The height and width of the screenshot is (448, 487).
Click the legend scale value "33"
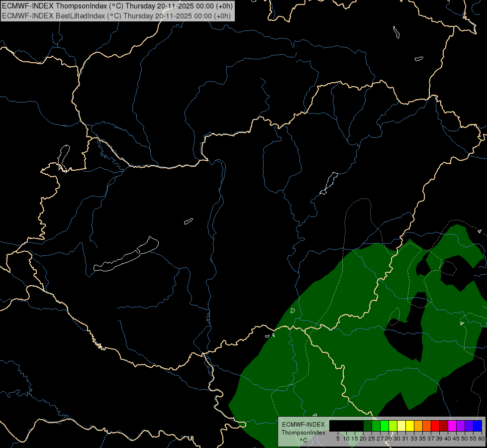tap(414, 439)
